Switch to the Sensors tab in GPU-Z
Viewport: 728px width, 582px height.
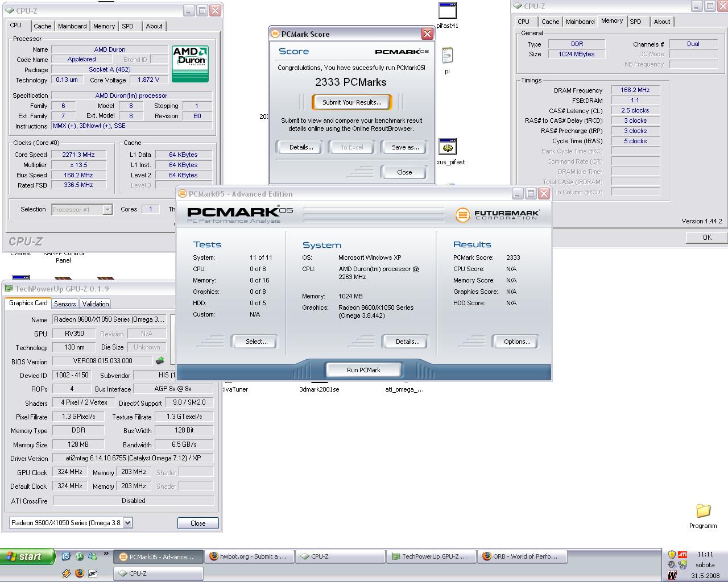pos(65,304)
